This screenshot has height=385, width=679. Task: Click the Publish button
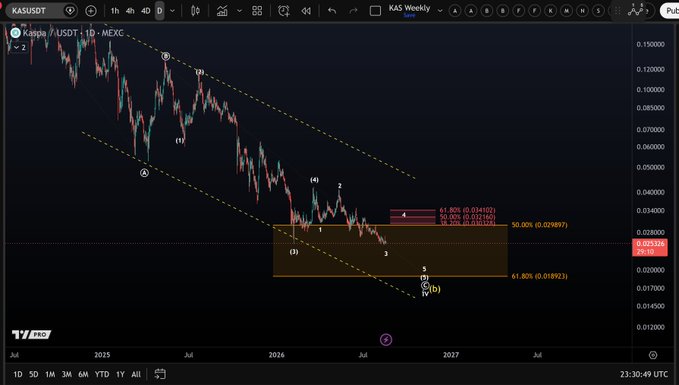pyautogui.click(x=669, y=11)
